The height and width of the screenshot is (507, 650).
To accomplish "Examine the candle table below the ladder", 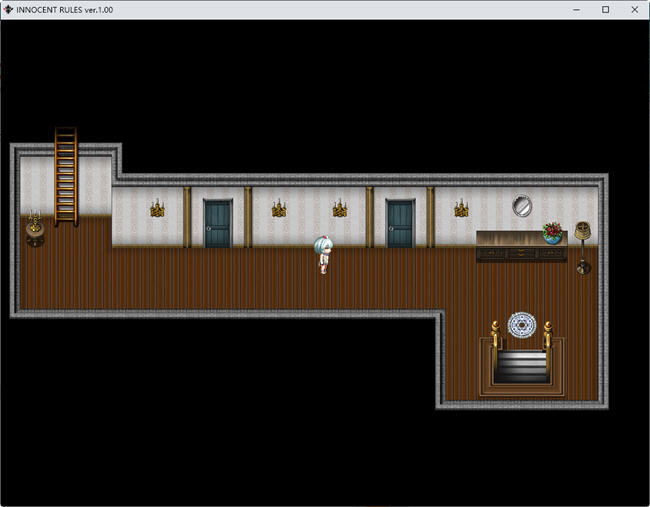I will pos(35,228).
